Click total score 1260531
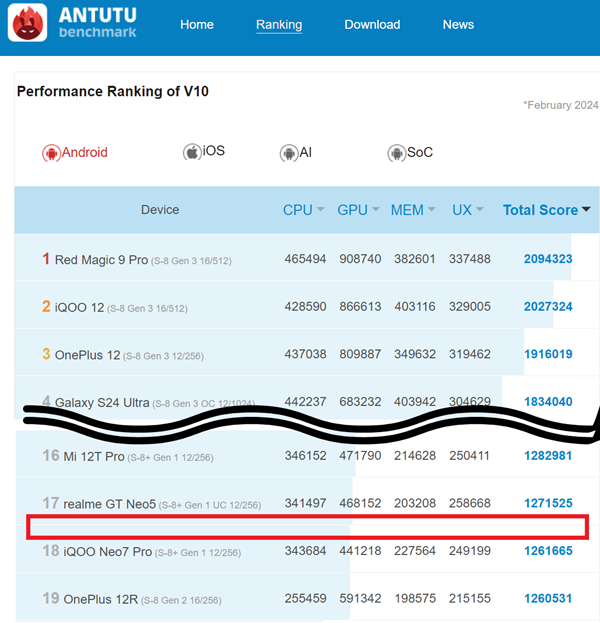Image resolution: width=600 pixels, height=623 pixels. click(548, 598)
